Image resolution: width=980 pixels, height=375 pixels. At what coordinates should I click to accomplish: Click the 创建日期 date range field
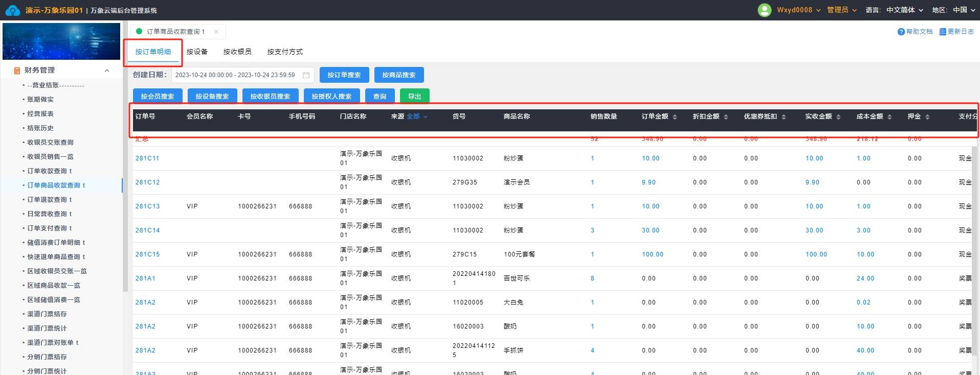tap(242, 75)
